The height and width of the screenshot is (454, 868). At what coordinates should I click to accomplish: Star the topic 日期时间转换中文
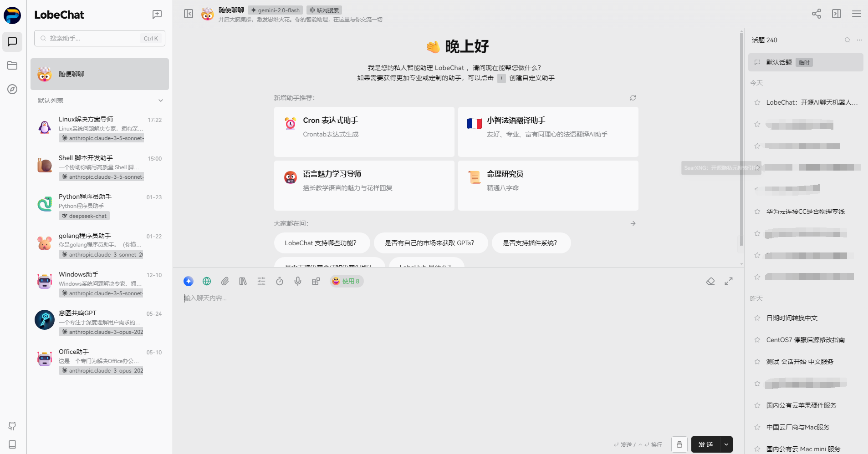(x=756, y=318)
